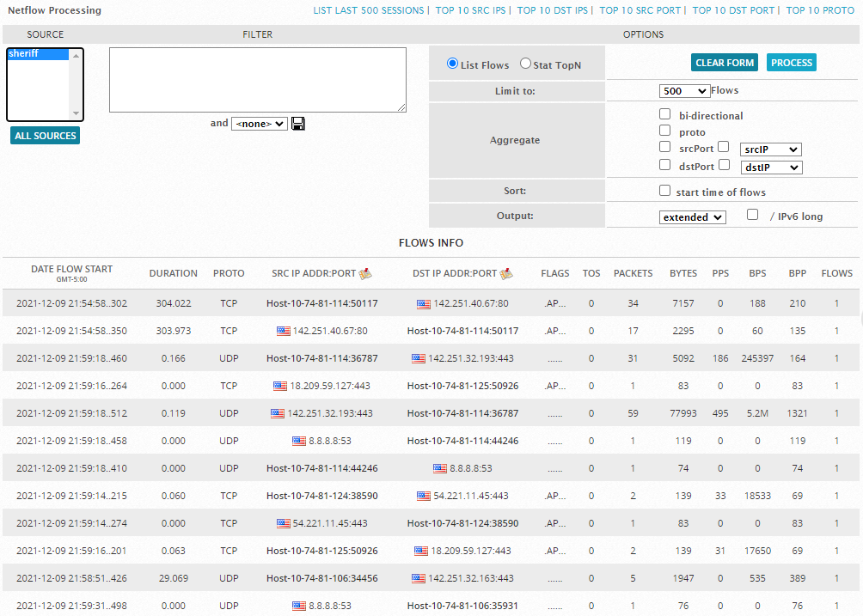Viewport: 863px width, 616px height.
Task: Click US flag beside source 18.209.59.127:443
Action: 280,386
